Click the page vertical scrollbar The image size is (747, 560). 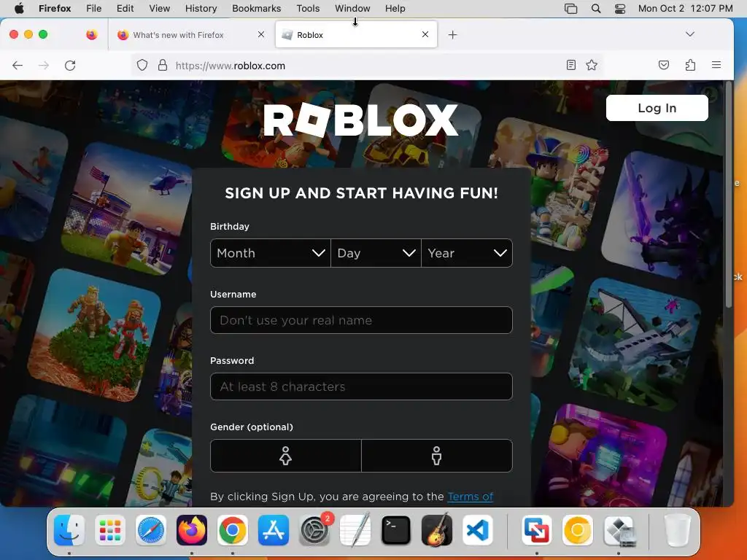click(729, 195)
